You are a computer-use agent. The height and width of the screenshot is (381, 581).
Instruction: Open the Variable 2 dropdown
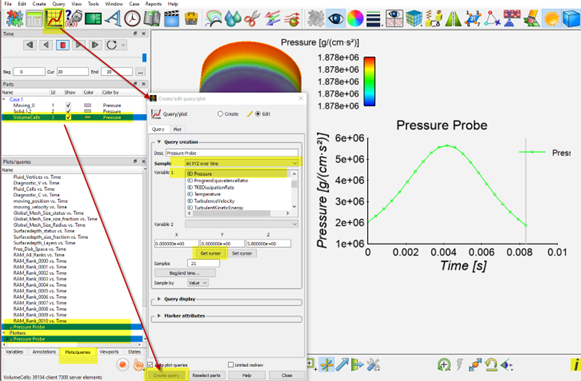coord(242,224)
